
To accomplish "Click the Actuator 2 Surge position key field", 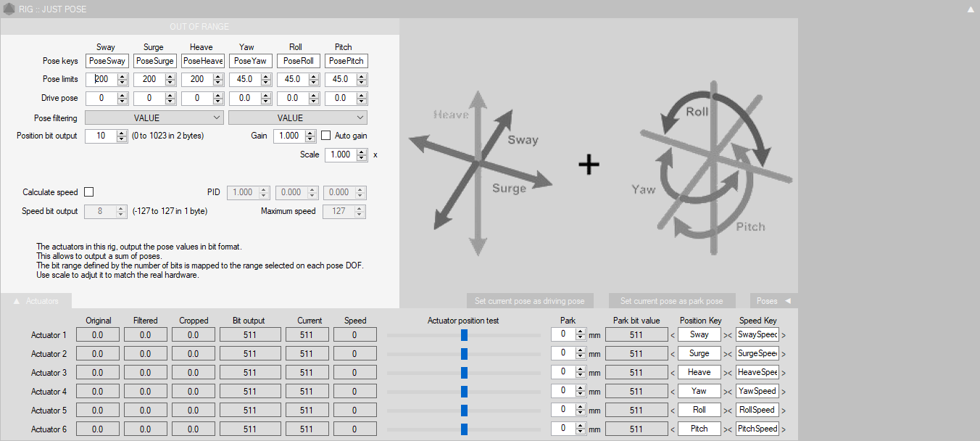I will (699, 353).
